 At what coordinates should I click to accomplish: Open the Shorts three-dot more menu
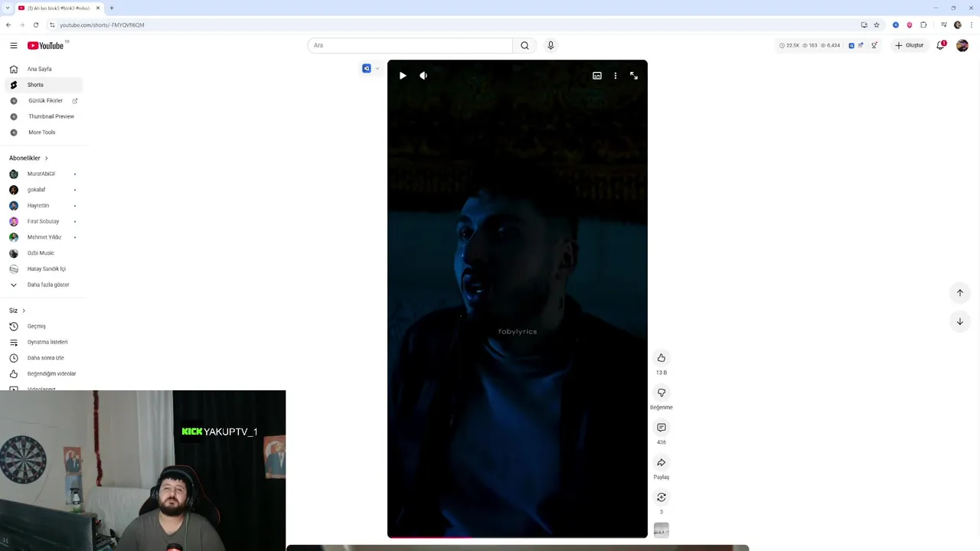point(616,76)
